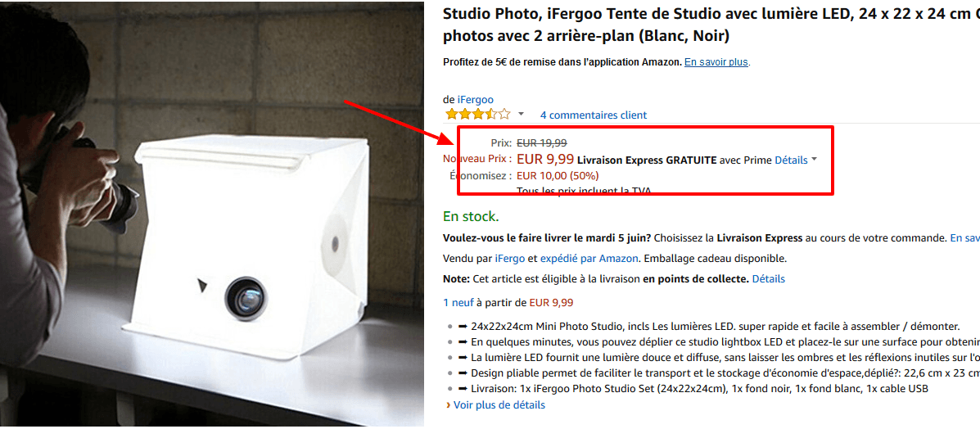Click the chevron icon before Voir plus
Viewport: 980px width, 429px height.
point(448,404)
